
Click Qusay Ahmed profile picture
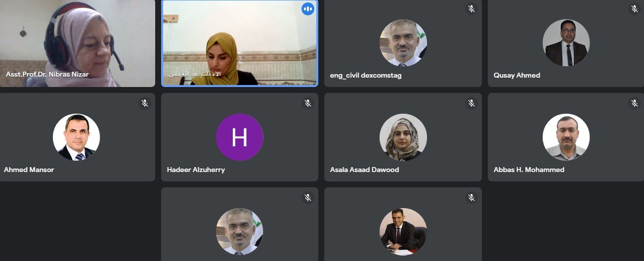tap(566, 43)
